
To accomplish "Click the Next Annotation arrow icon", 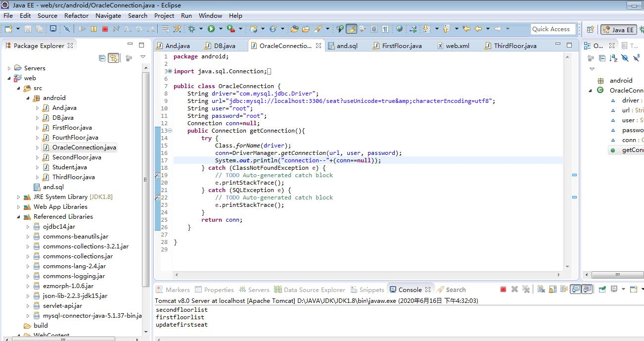I will pos(426,29).
